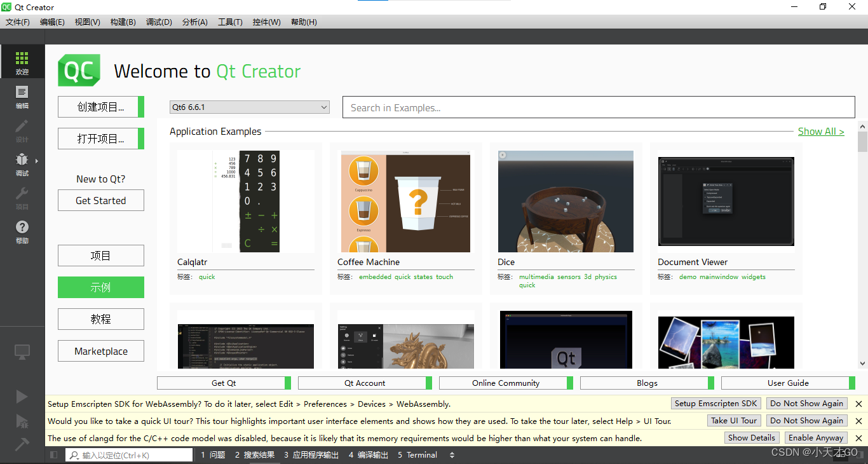Close the UI tour notification
Viewport: 868px width, 464px height.
click(x=858, y=421)
